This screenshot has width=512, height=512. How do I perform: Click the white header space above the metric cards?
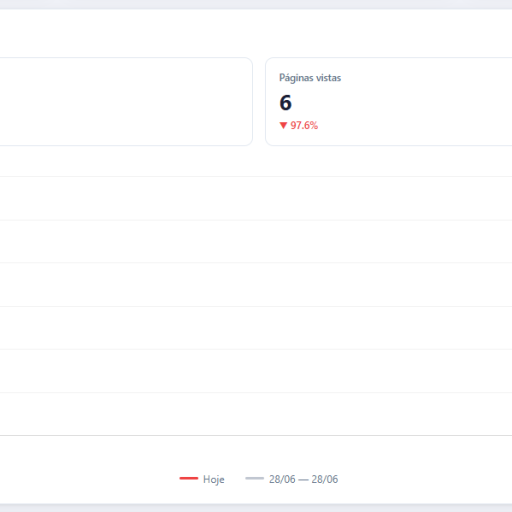click(x=256, y=33)
